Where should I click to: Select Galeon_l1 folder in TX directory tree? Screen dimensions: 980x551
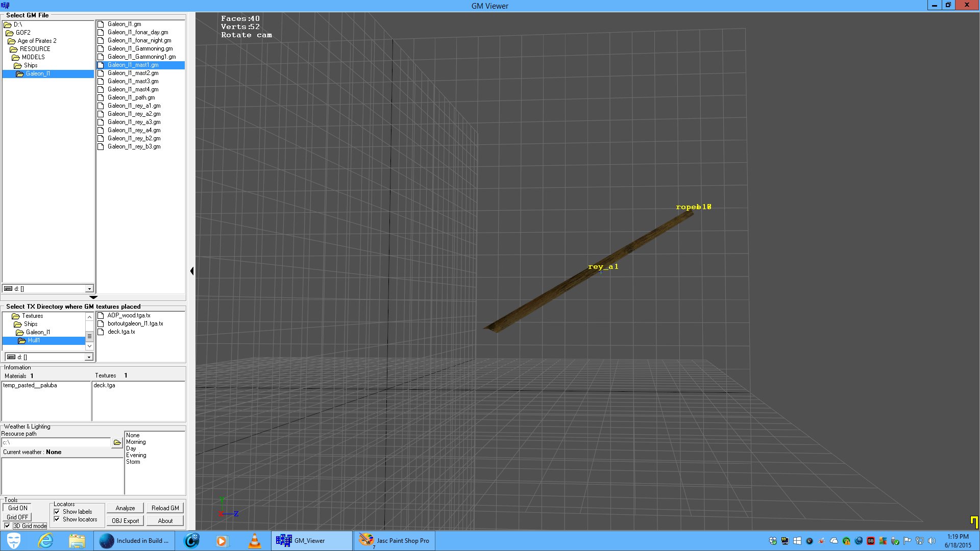[38, 332]
